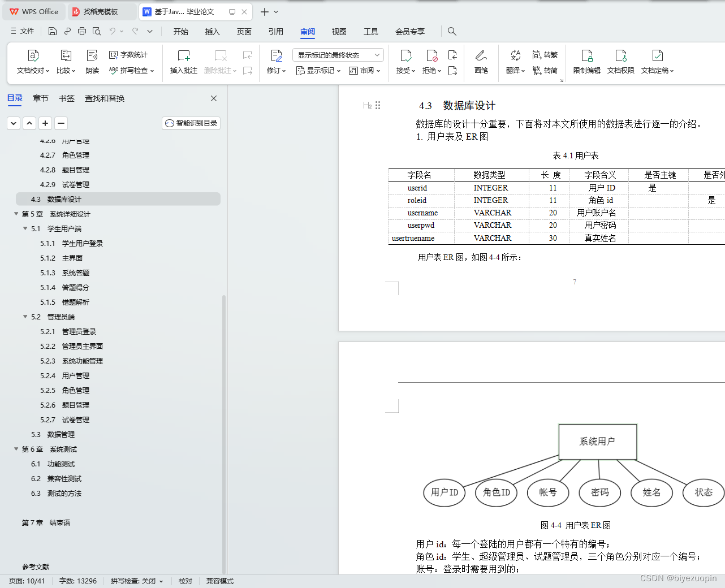Screen dimensions: 725x588
Task: Click the Print icon in quick access toolbar
Action: click(x=82, y=31)
